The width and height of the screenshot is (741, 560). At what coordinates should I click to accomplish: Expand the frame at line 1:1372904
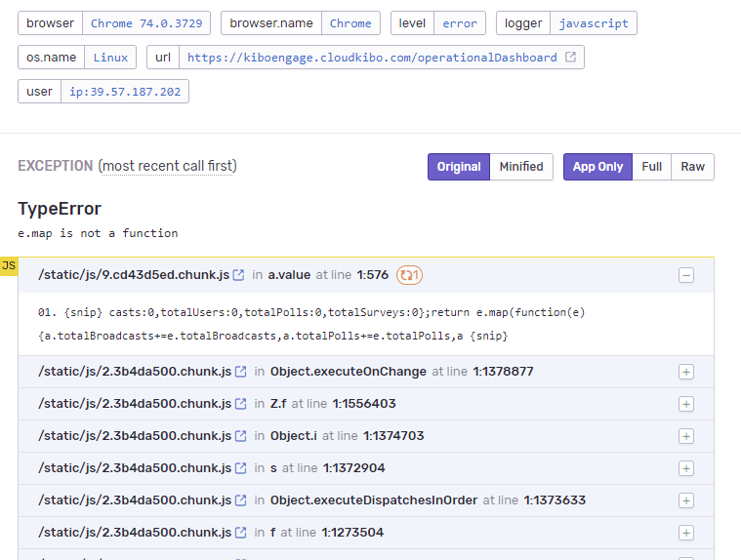[x=686, y=468]
